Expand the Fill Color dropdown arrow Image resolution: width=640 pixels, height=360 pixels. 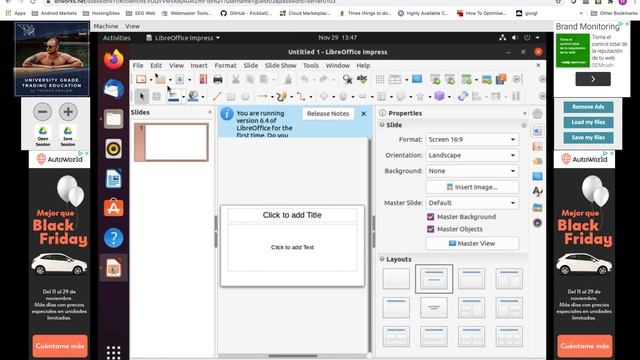(203, 97)
